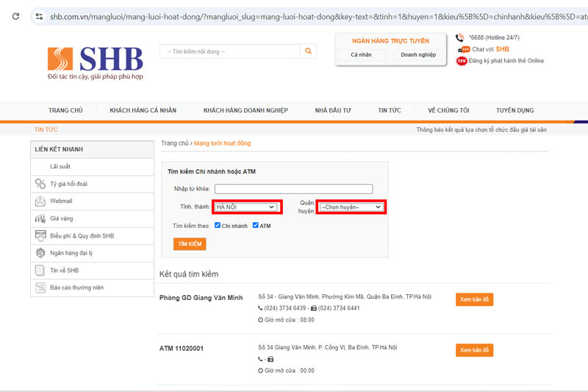Uncheck the ATM checkbox
588x392 pixels.
pos(255,225)
